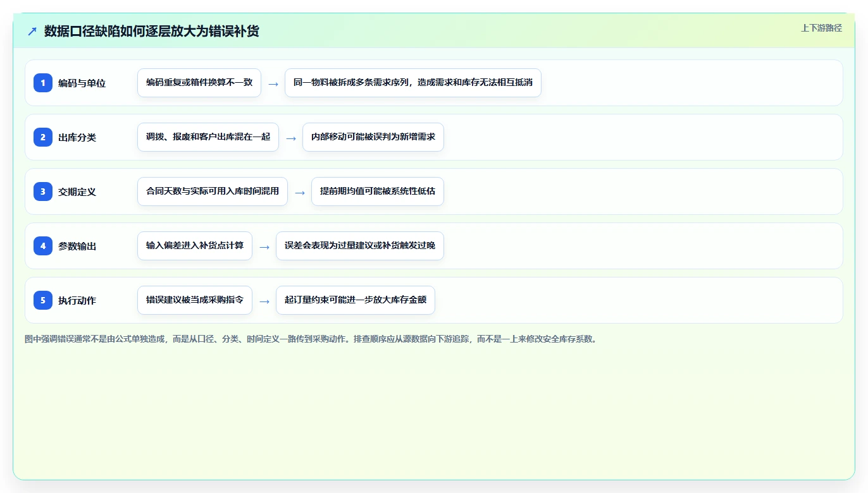Screen dimensions: 868x493
Task: Click the arrow in the 执行动作 row
Action: [264, 301]
